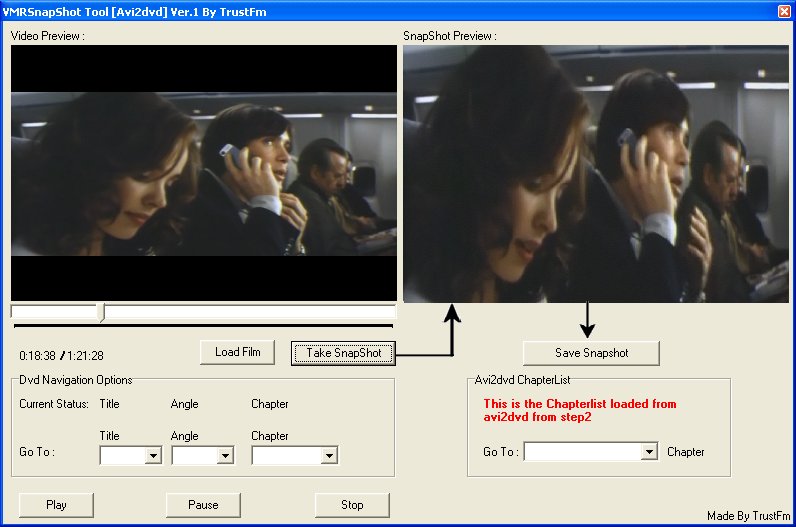
Task: Click the SnapShot Preview image
Action: click(x=596, y=174)
